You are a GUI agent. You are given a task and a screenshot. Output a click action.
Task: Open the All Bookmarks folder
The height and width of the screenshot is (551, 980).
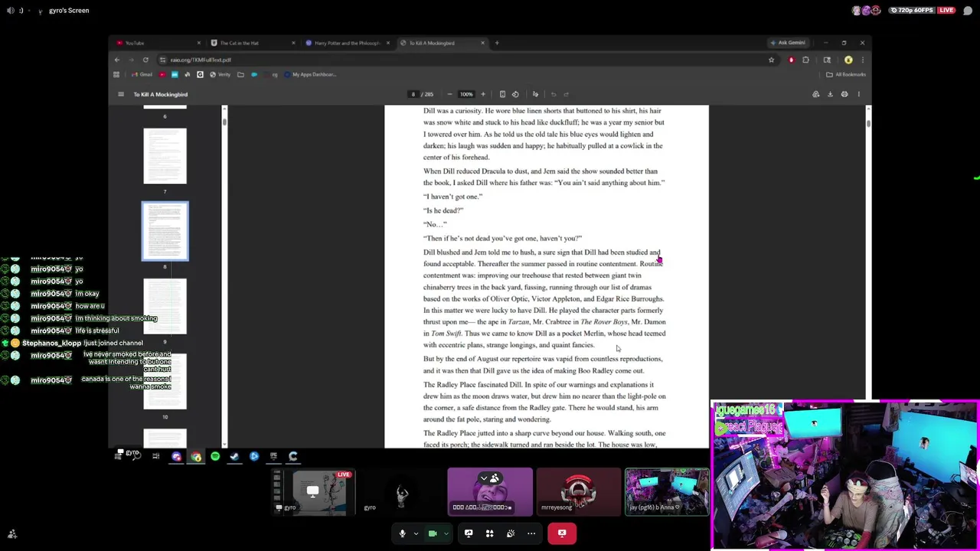point(846,74)
